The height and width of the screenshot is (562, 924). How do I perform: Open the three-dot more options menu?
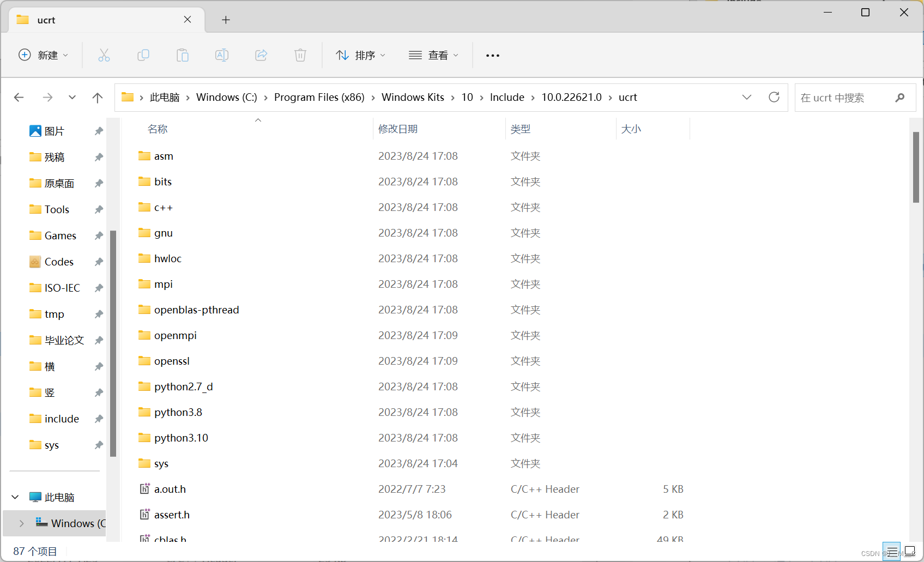493,55
